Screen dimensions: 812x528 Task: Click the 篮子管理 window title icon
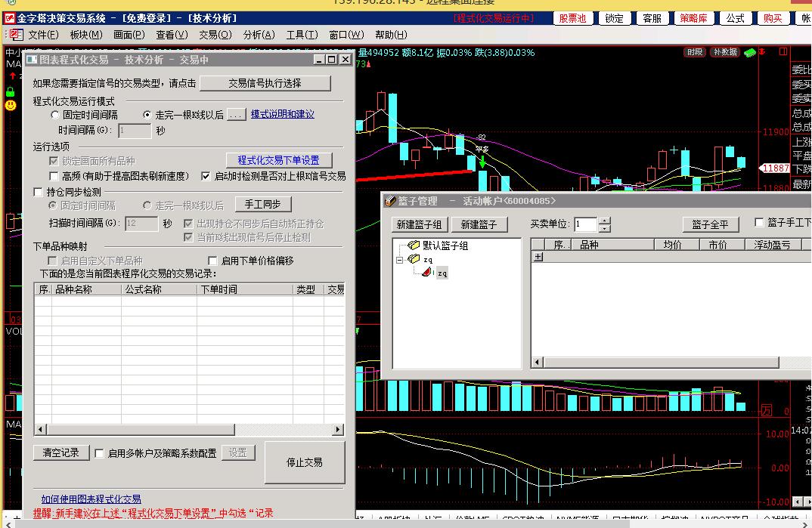click(x=390, y=201)
